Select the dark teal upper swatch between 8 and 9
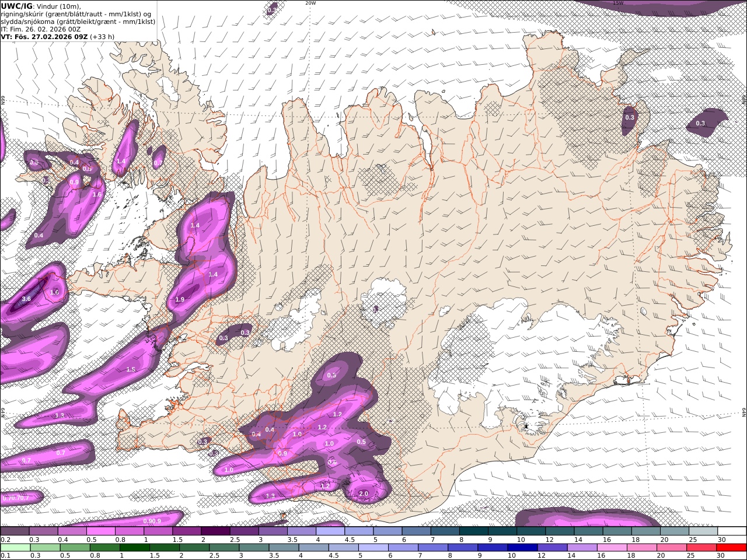This screenshot has width=747, height=560. tap(474, 531)
